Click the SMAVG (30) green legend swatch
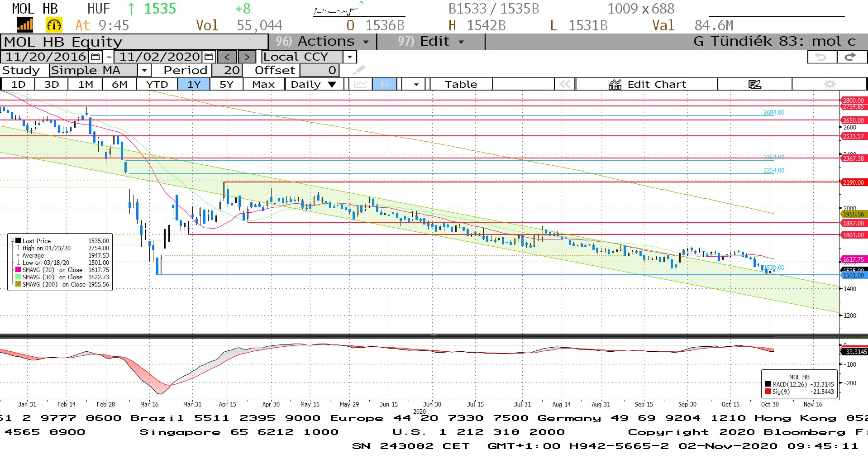Viewport: 868px width, 464px height. (x=18, y=277)
